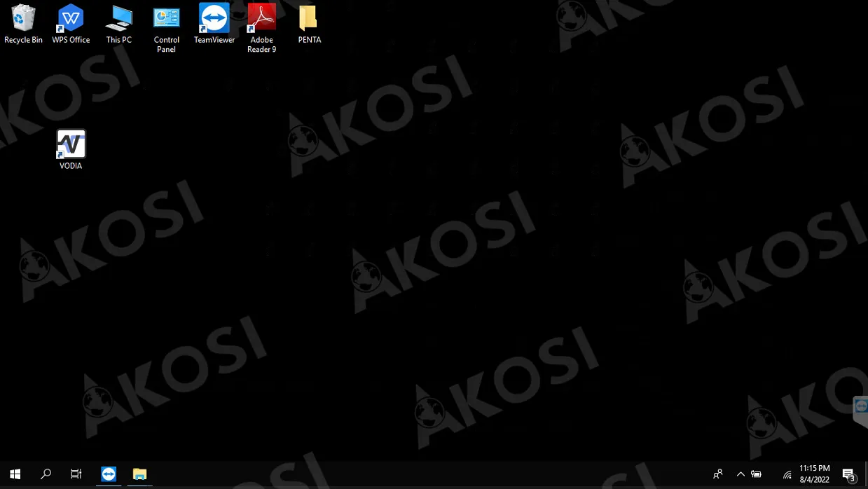Open the People tray icon
Screen dimensions: 868x489
coord(717,474)
